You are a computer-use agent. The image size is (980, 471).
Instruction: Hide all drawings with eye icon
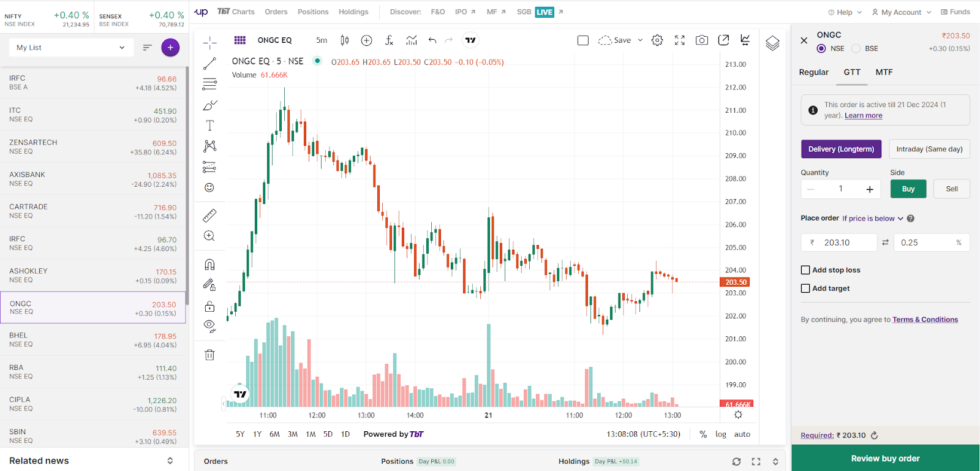[x=209, y=326]
